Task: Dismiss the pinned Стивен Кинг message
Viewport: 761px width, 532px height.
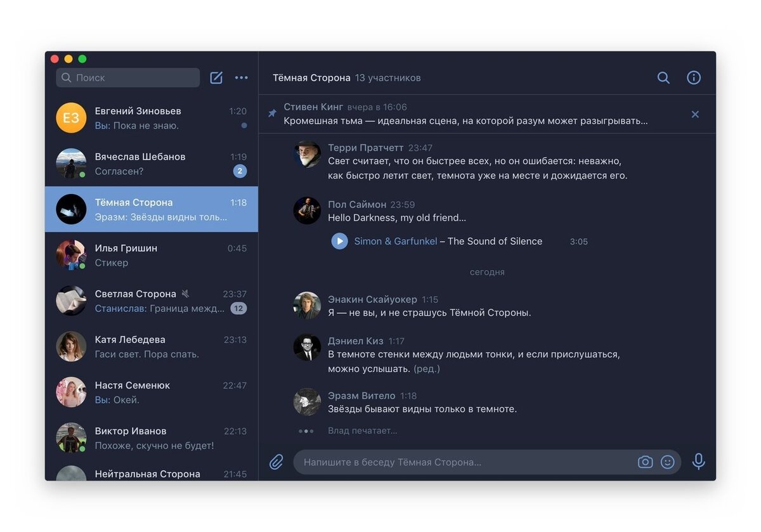Action: pos(695,114)
